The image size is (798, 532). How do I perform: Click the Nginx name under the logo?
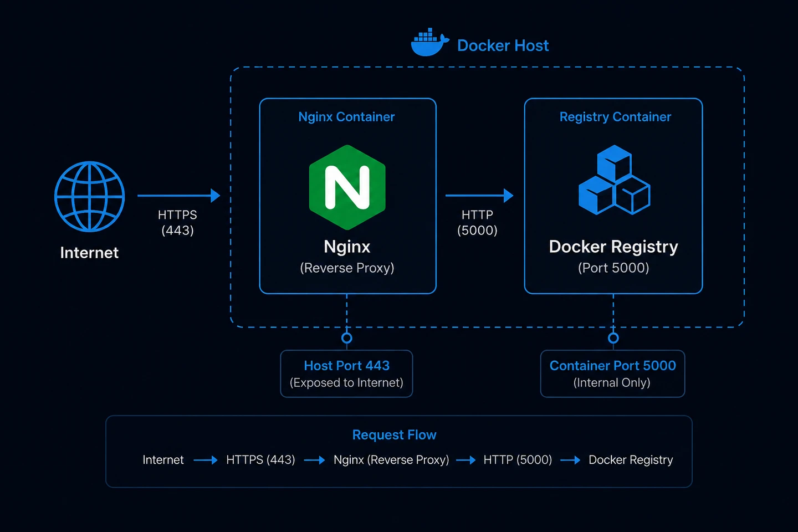point(347,247)
